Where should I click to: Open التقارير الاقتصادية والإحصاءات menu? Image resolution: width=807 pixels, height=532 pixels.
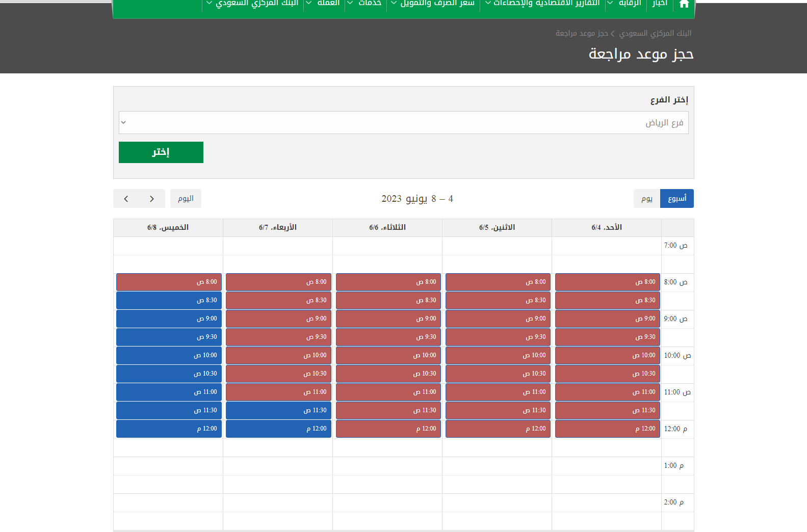click(543, 4)
